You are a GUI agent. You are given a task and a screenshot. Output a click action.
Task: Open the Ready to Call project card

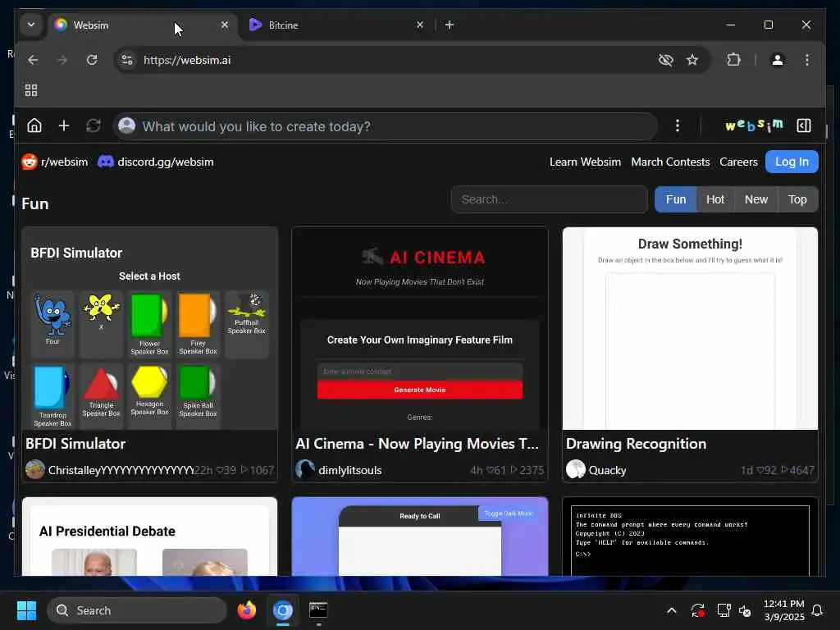tap(419, 536)
